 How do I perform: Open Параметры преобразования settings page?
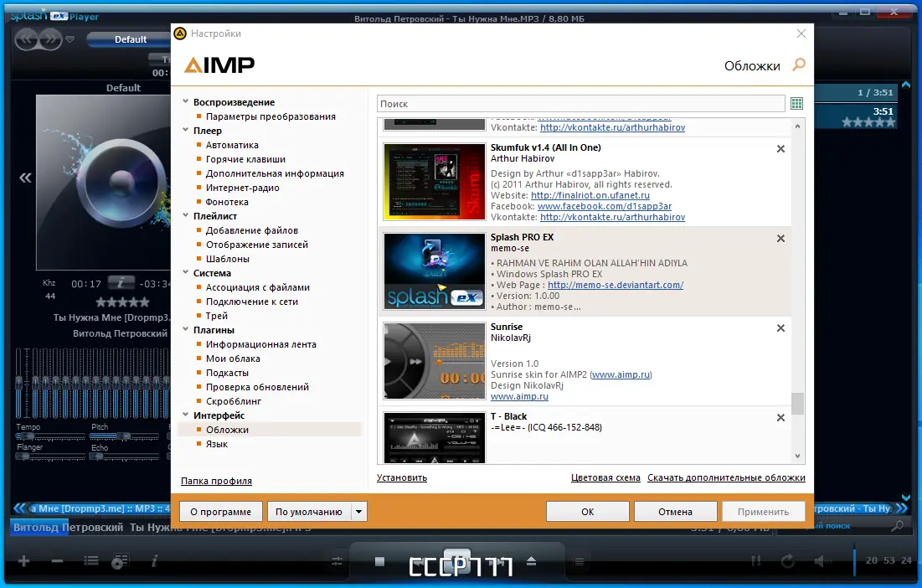click(270, 116)
